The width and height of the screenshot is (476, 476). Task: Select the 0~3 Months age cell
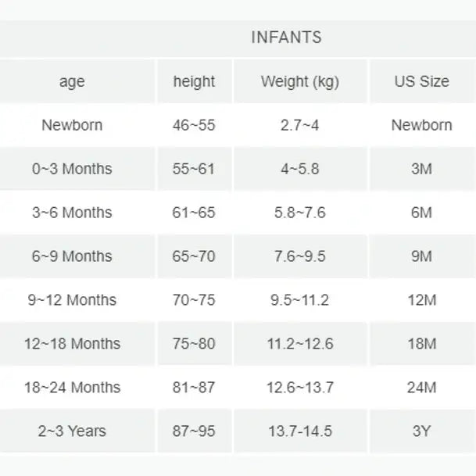(x=72, y=169)
